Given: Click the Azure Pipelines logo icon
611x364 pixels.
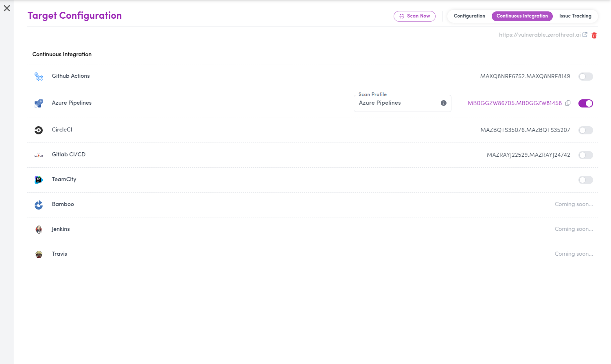Looking at the screenshot, I should pyautogui.click(x=39, y=103).
